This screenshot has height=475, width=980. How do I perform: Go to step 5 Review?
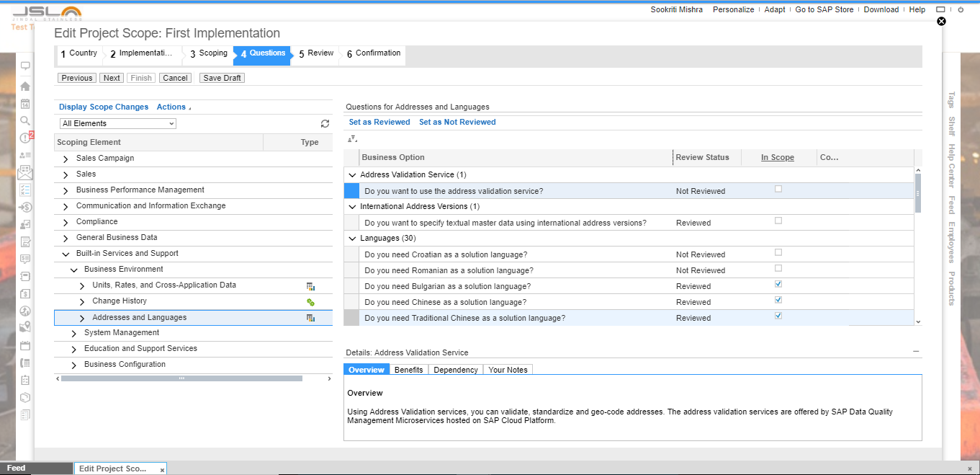[315, 53]
